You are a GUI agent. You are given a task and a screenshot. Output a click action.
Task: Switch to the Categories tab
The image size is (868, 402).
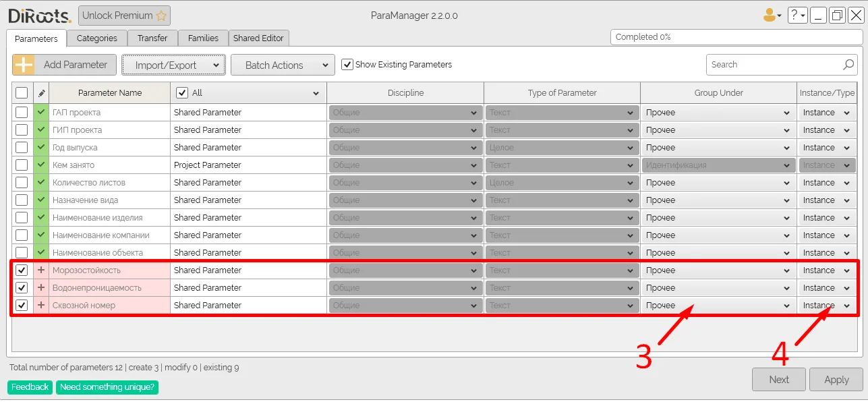[96, 38]
